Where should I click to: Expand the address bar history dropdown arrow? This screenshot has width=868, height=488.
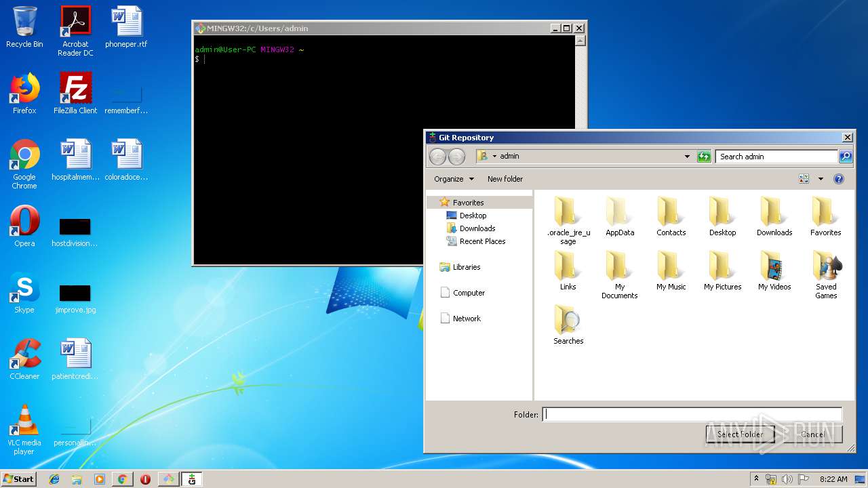[x=687, y=157]
